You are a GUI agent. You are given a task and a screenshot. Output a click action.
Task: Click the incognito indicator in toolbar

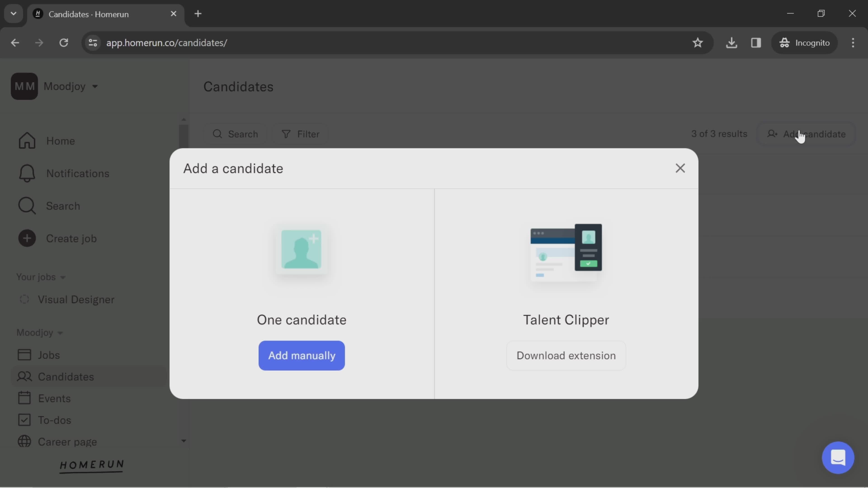coord(804,42)
